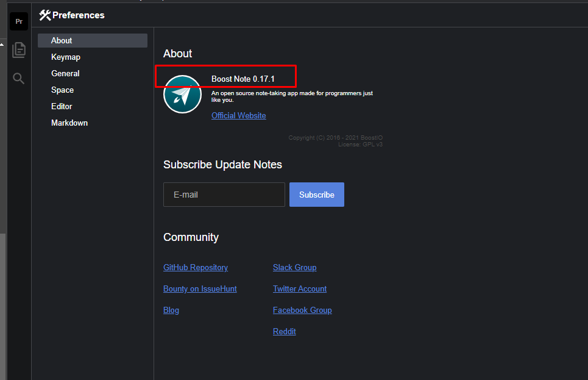Open the Bounty on IssueHunt link

coord(200,289)
